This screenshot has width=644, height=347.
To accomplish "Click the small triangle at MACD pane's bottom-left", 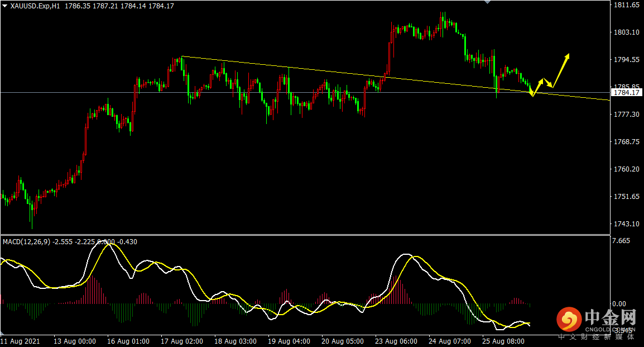I will click(2, 332).
